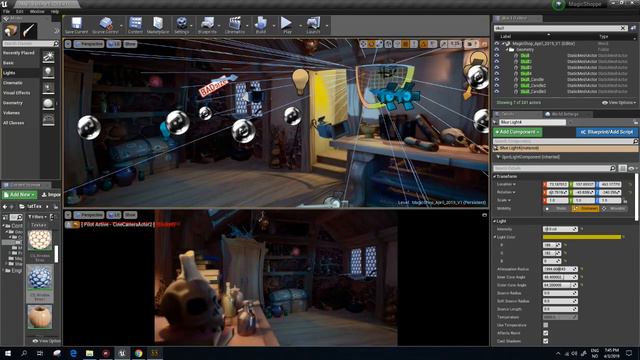
Task: Click the rotate gizmo icon in viewport toolbar
Action: tap(371, 44)
